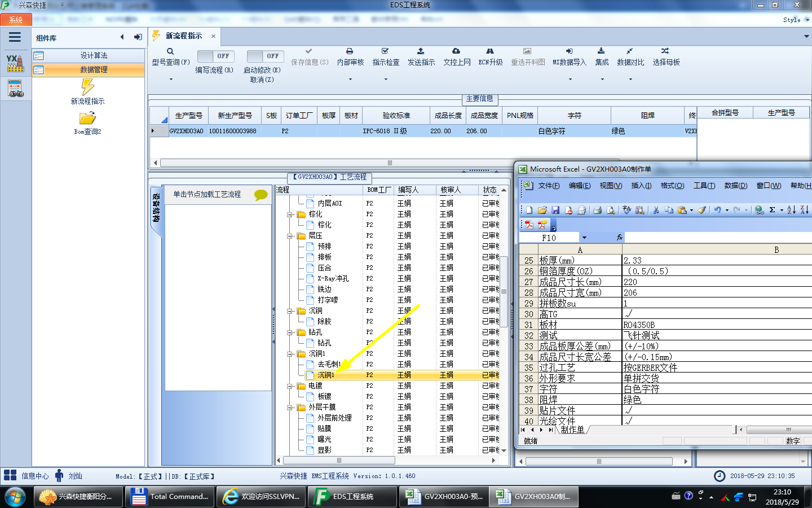
Task: Click the calculator icon in left sidebar
Action: [15, 89]
